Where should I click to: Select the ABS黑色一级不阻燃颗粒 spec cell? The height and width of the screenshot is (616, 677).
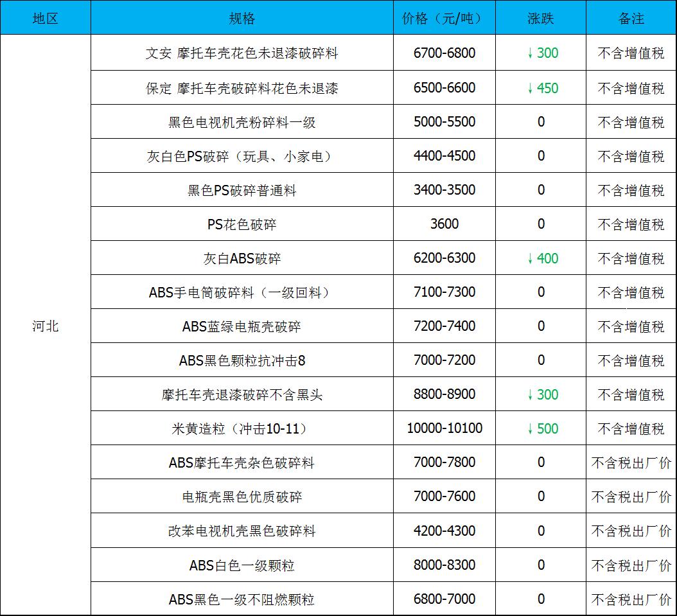(242, 599)
